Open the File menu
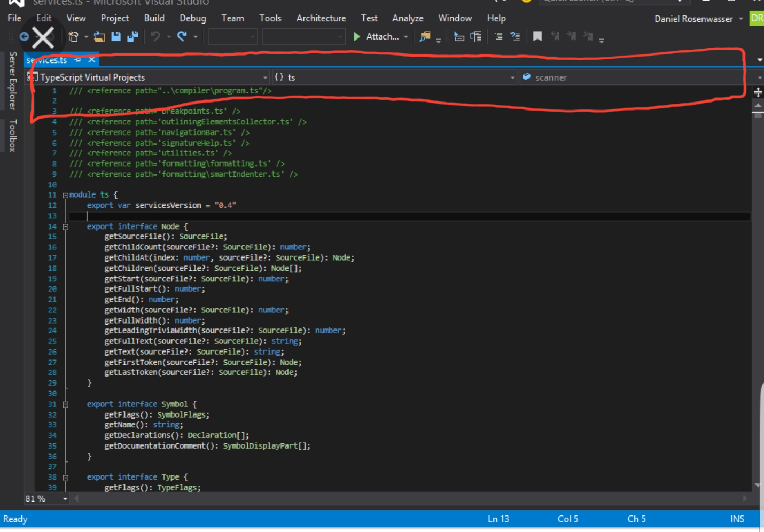Image resolution: width=764 pixels, height=532 pixels. coord(14,18)
